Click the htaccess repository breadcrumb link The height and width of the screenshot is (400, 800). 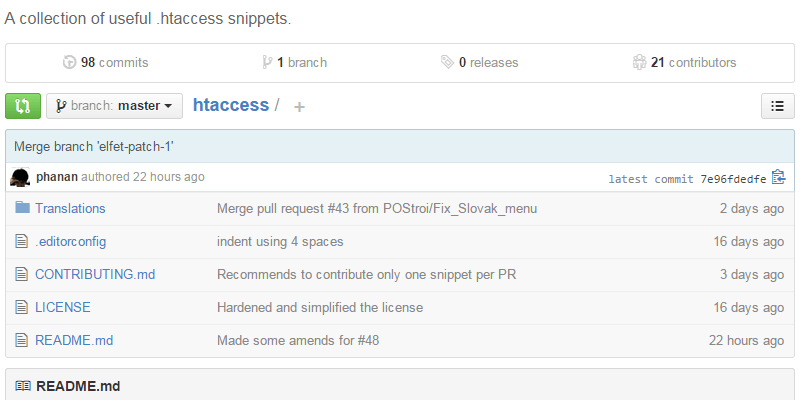click(230, 105)
